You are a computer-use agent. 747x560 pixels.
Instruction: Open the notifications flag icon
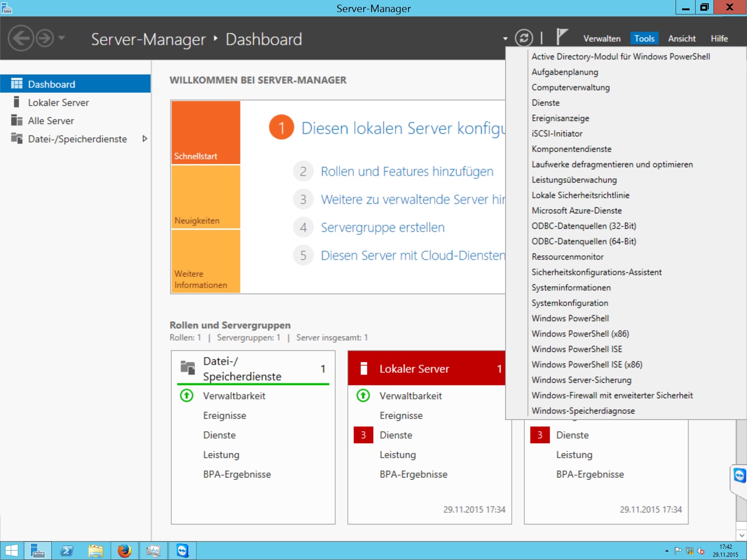(x=562, y=37)
